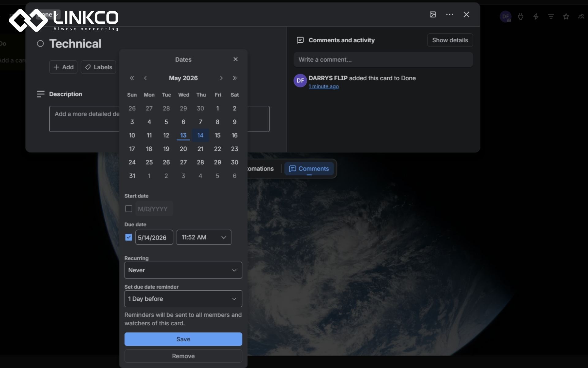Click the DF account avatar in header
Viewport: 588px width, 368px height.
[x=506, y=17]
